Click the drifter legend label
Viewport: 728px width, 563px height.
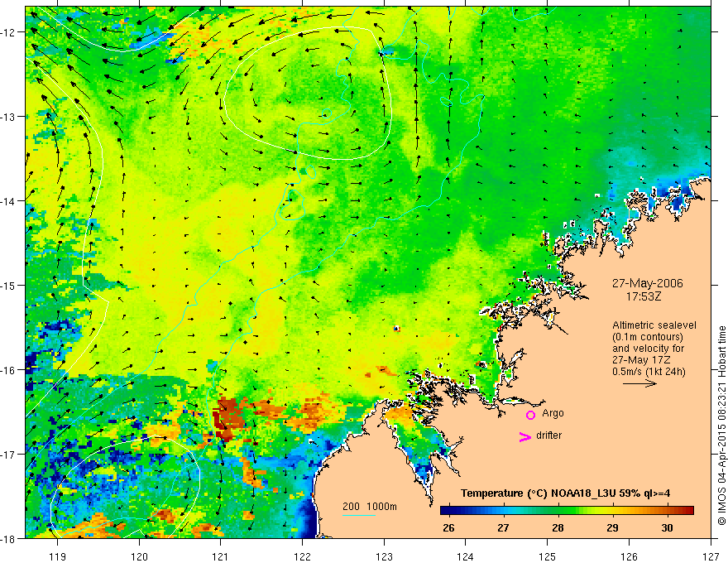[548, 435]
